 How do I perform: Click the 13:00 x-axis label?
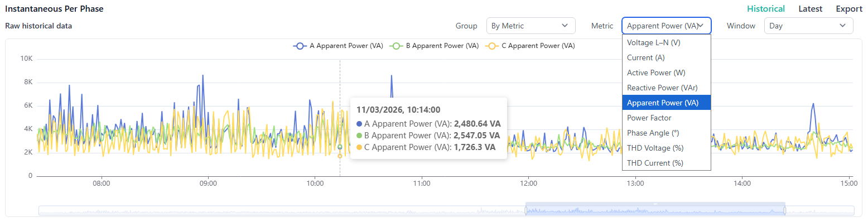pos(635,183)
